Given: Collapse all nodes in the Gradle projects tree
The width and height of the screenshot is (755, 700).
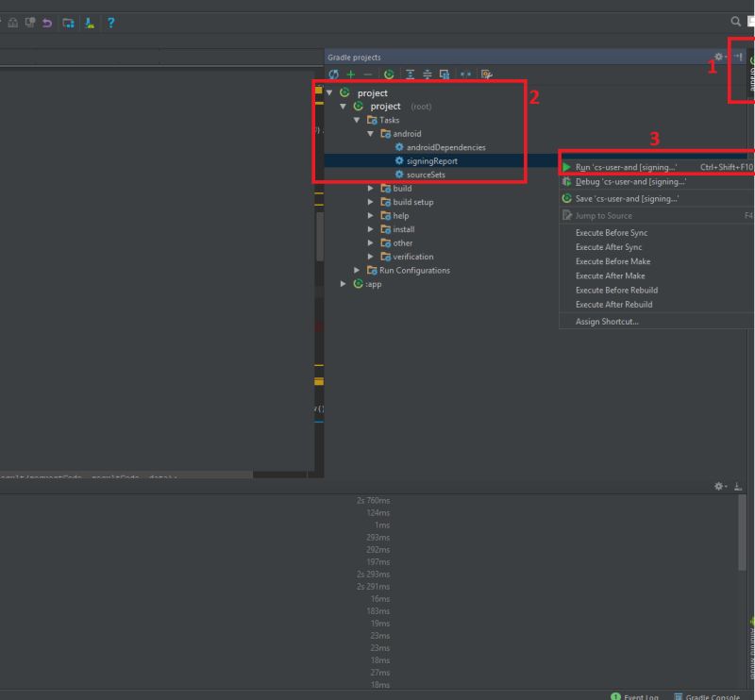Looking at the screenshot, I should (x=427, y=74).
